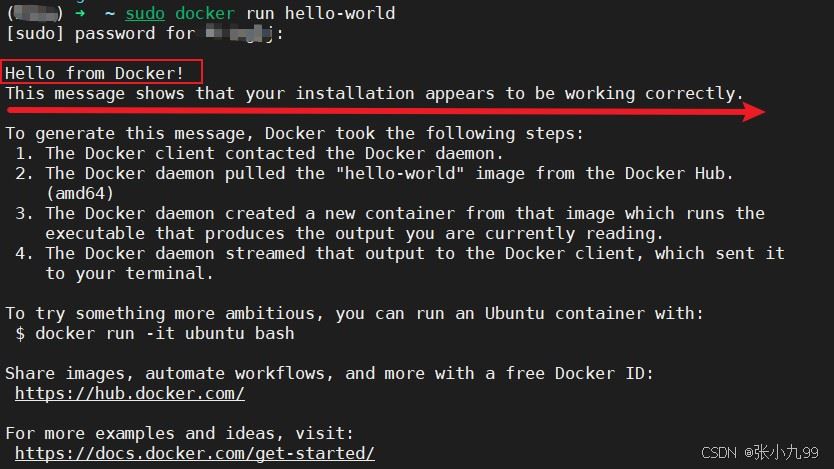
Task: Click the step 1 'Docker client contacted' line
Action: 258,154
